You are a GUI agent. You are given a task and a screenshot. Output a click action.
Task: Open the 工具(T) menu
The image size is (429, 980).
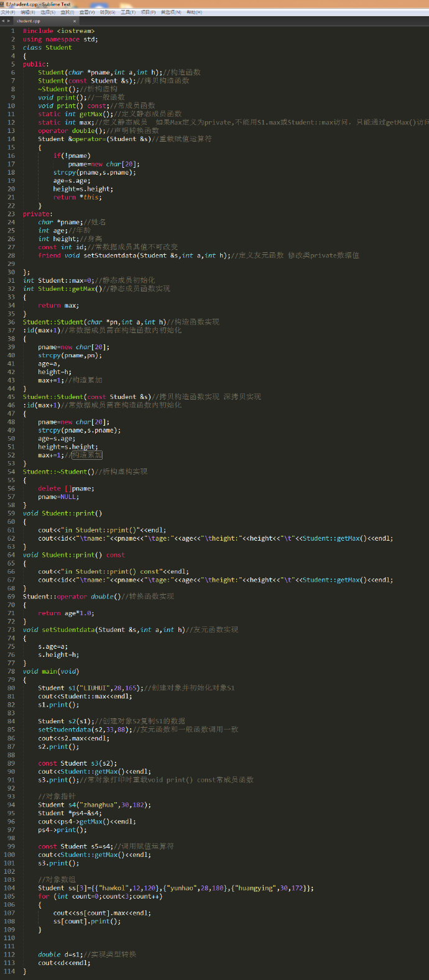pyautogui.click(x=127, y=12)
